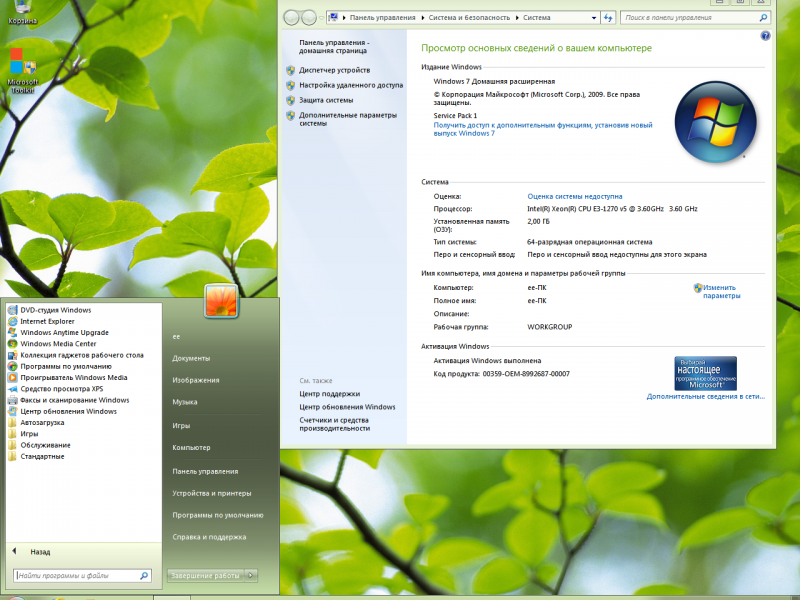
Task: Click the Control Panel forward arrow button
Action: (309, 18)
